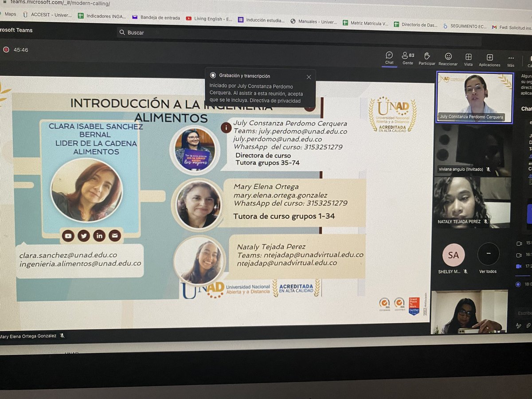Click the SA avatar for SHELSY M...
Screen dimensions: 532x399
454,255
